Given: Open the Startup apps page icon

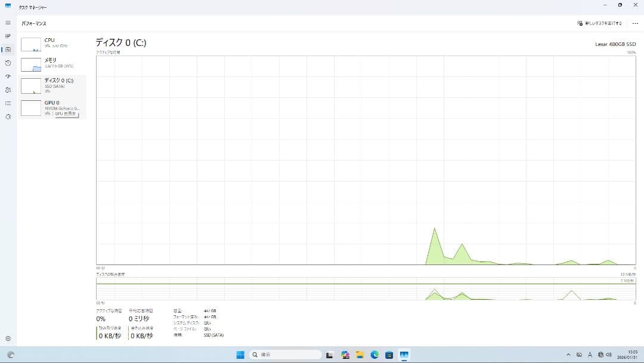Looking at the screenshot, I should click(8, 76).
